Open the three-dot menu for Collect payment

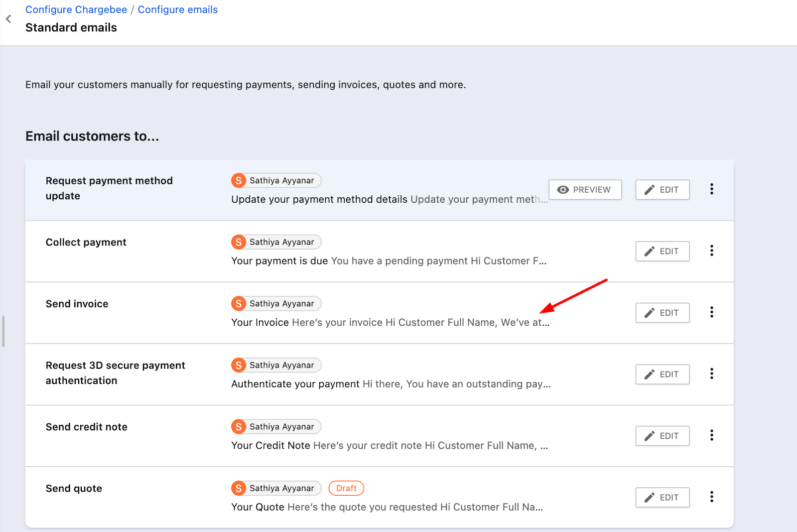pyautogui.click(x=711, y=251)
